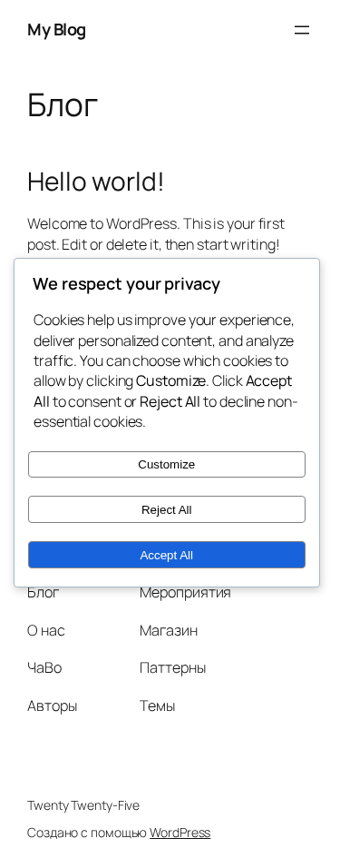Accept all cookies with blue button
This screenshot has height=868, width=340.
tap(167, 556)
